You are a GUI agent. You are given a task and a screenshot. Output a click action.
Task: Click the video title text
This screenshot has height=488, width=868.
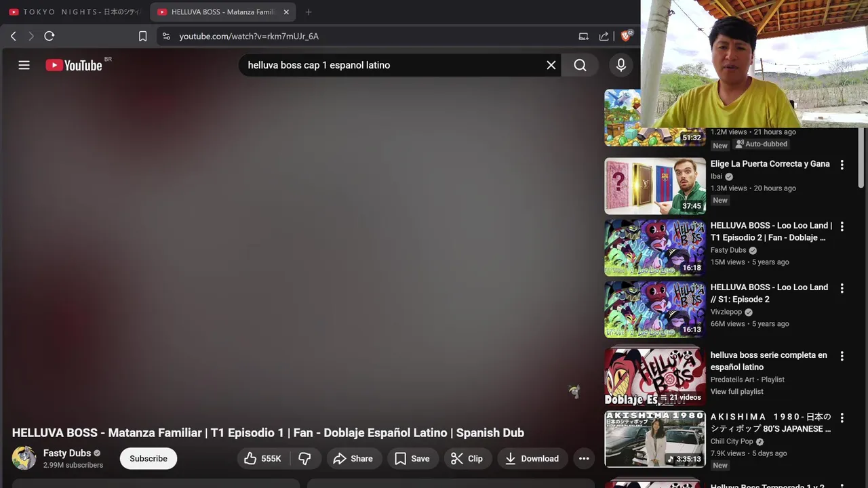pos(268,432)
